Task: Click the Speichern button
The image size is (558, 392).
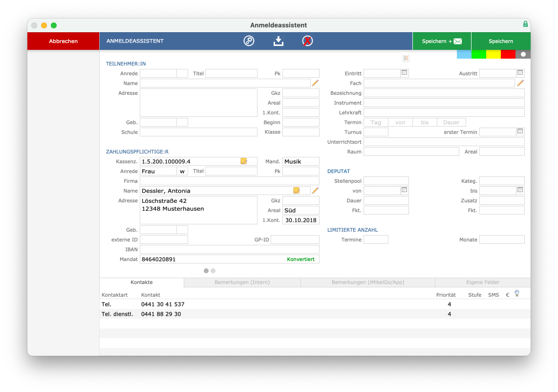Action: click(501, 41)
